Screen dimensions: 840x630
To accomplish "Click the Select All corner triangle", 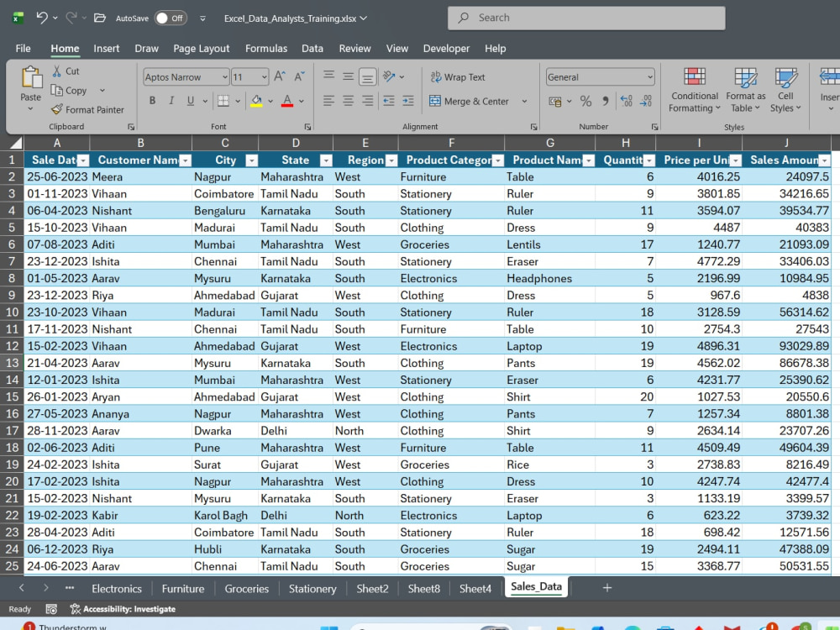I will pyautogui.click(x=15, y=143).
